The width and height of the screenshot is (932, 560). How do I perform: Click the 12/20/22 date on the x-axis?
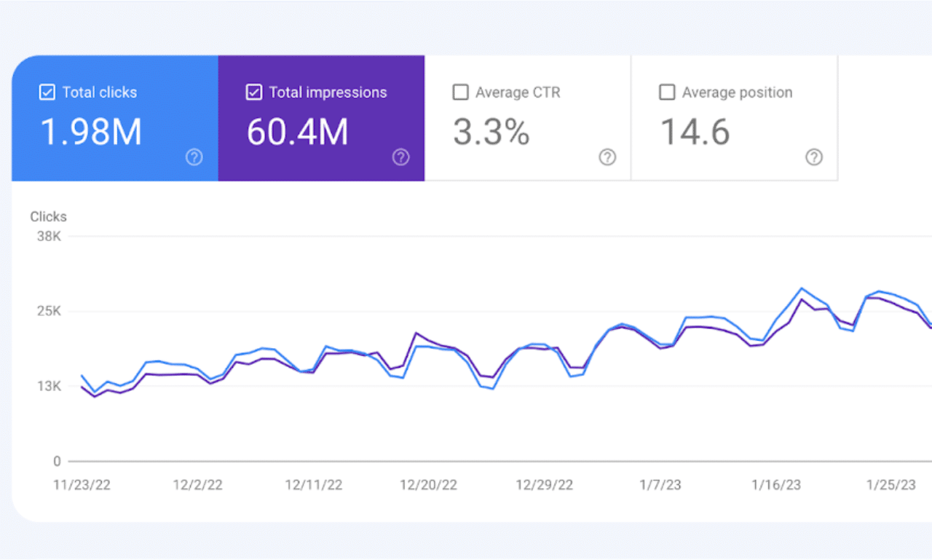tap(429, 485)
